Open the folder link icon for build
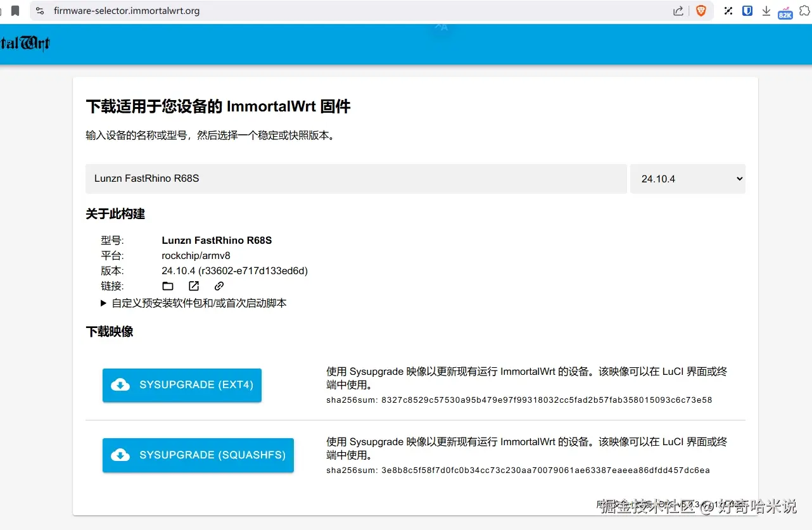The height and width of the screenshot is (530, 812). pos(168,286)
